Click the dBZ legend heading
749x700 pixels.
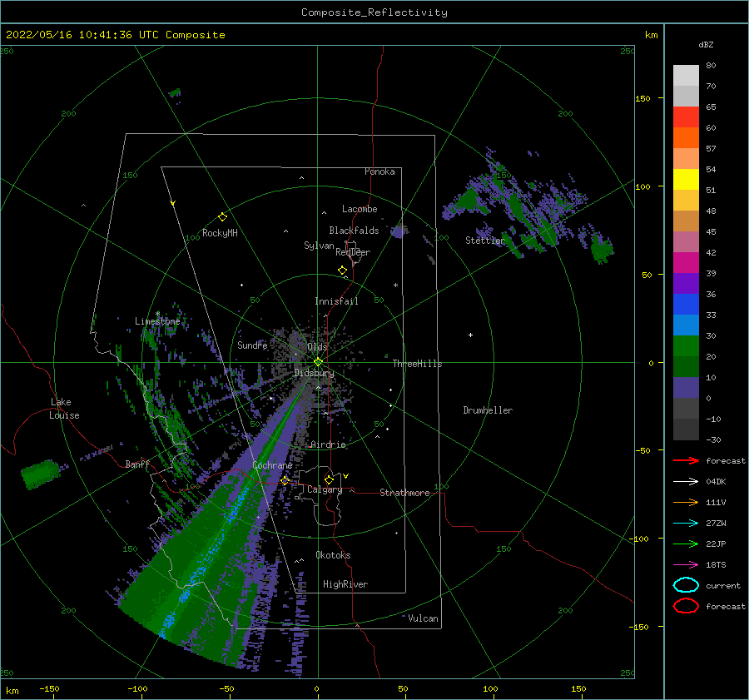(x=706, y=44)
